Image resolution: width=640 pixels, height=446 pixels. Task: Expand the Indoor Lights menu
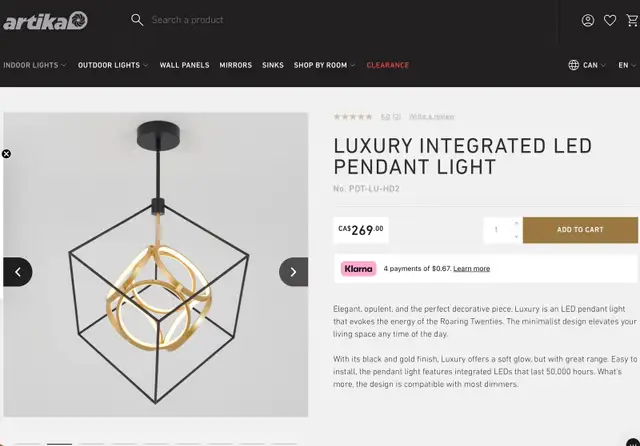click(x=34, y=65)
